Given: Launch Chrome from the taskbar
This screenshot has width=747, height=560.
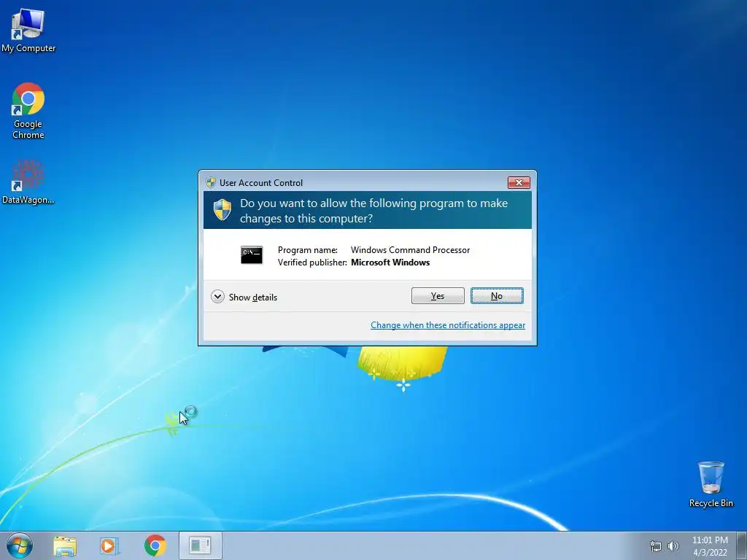Looking at the screenshot, I should pos(155,545).
